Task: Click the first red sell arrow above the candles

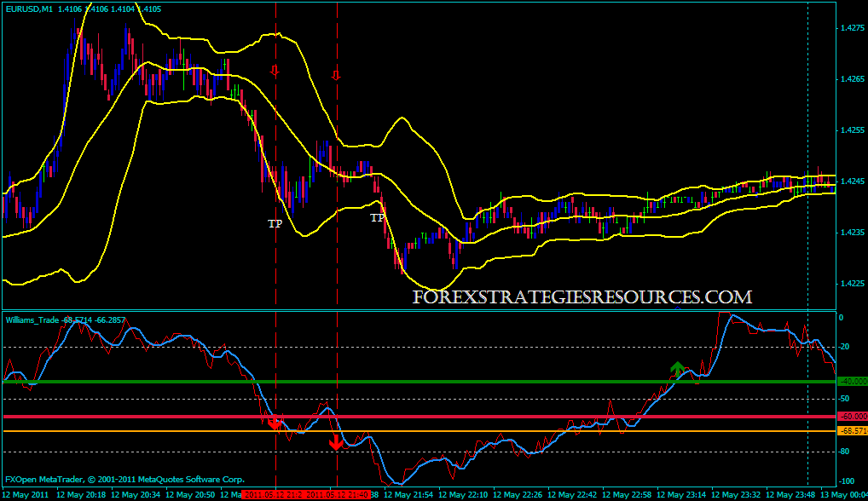Action: pyautogui.click(x=273, y=70)
